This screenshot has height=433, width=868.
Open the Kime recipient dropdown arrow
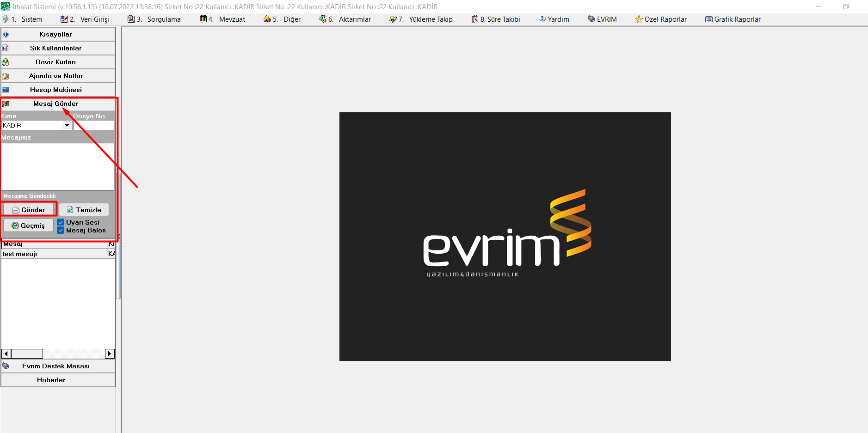coord(67,125)
